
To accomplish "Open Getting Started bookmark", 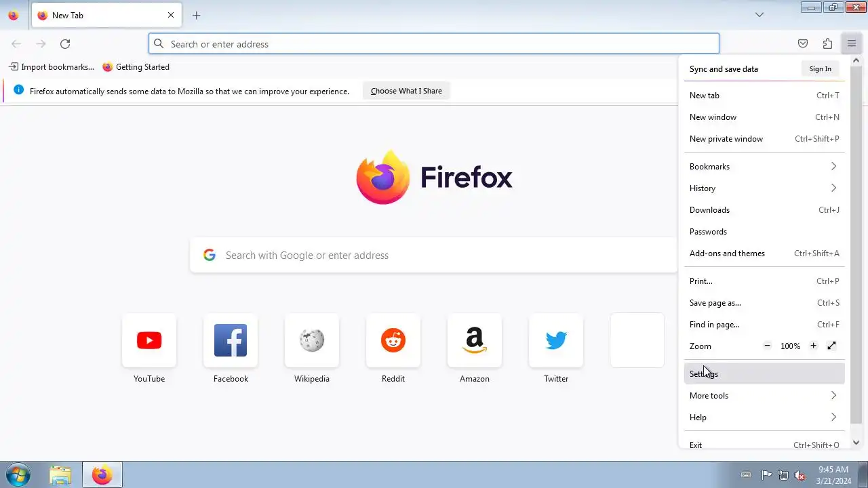I will pyautogui.click(x=136, y=67).
